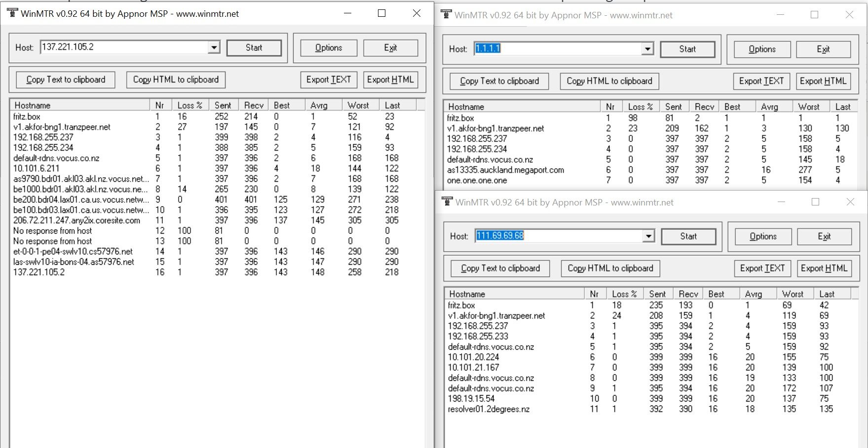The height and width of the screenshot is (448, 868).
Task: Click Sent column header in 1.1.1.1 window
Action: click(x=675, y=107)
